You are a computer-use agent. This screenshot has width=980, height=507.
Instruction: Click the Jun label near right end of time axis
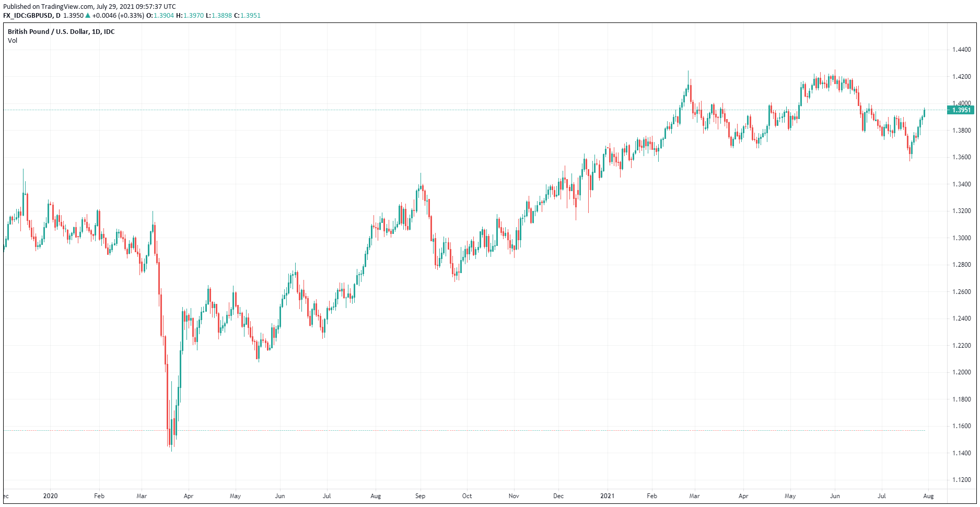pos(835,496)
